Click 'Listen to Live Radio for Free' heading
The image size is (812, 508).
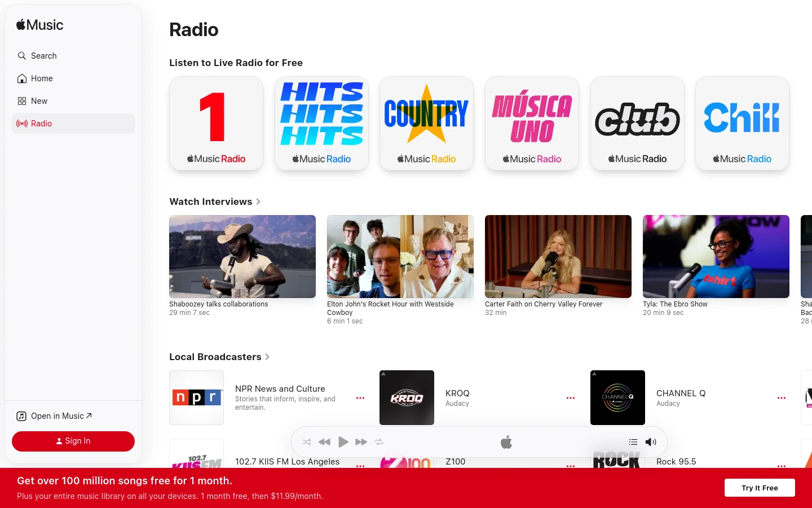pos(236,63)
